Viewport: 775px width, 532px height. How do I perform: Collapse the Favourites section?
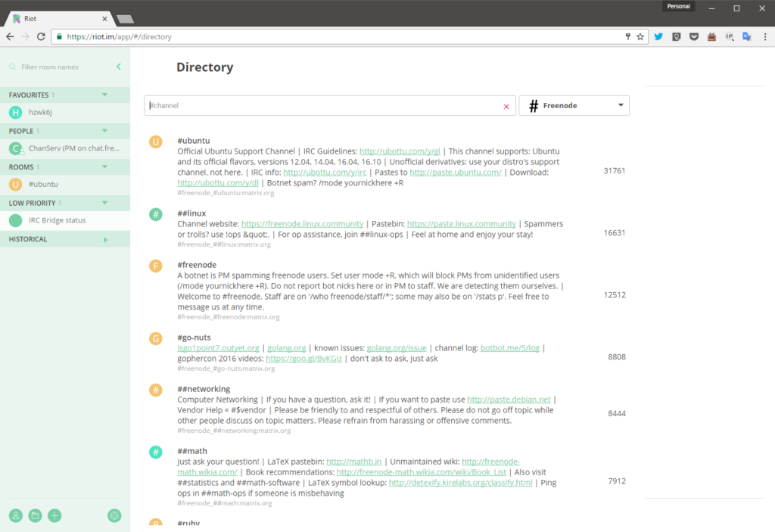tap(105, 95)
